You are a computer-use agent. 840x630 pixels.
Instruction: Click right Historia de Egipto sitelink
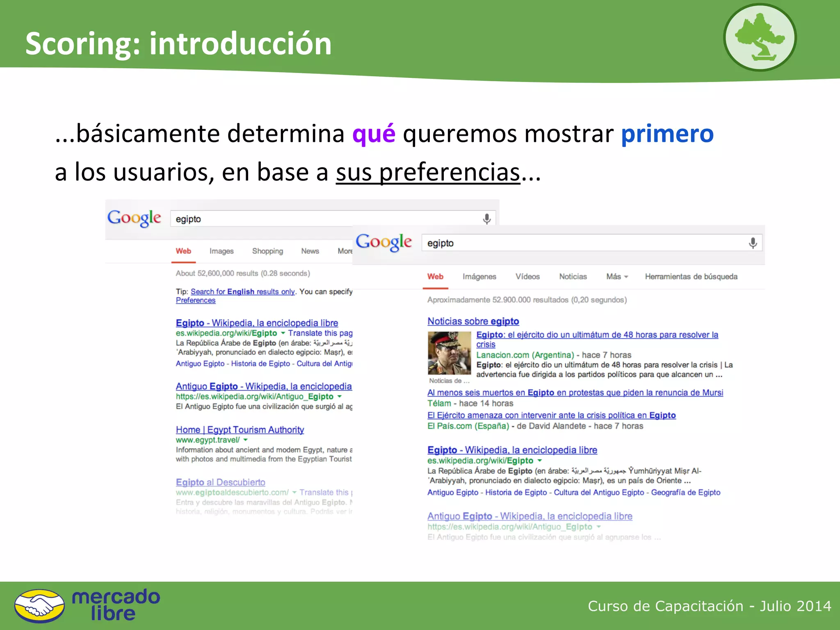point(516,493)
